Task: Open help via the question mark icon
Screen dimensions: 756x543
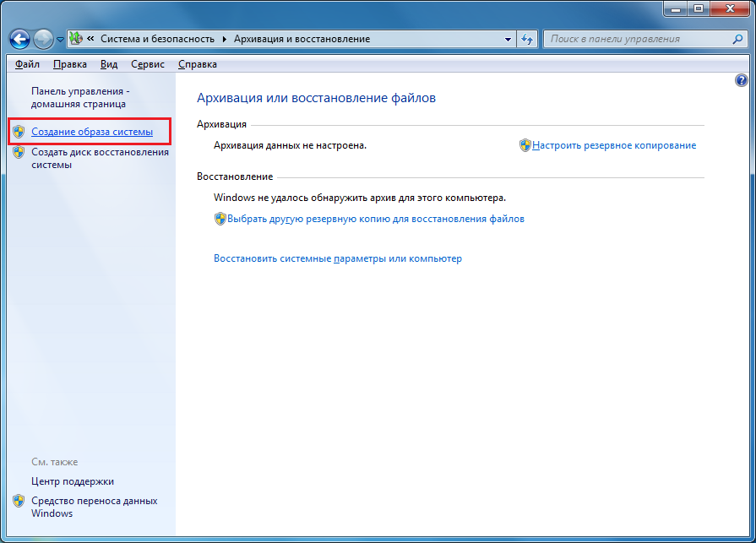Action: pos(742,80)
